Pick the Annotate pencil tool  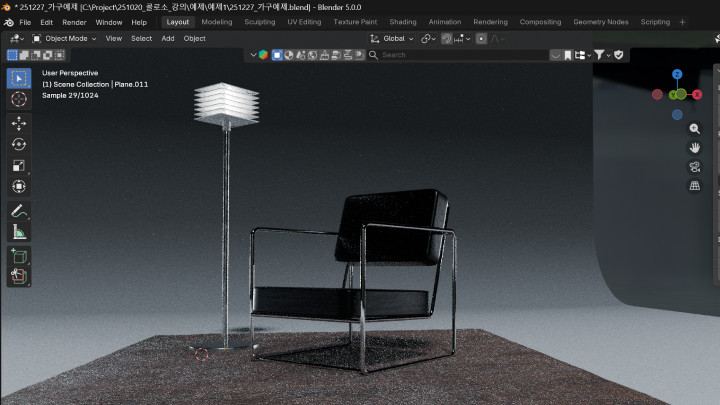tap(19, 211)
